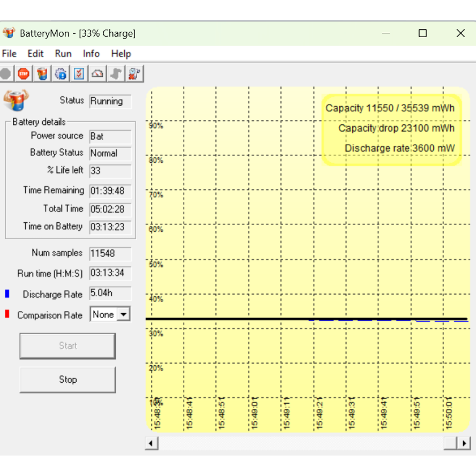Click the checklist toolbar icon
This screenshot has height=476, width=476.
pyautogui.click(x=79, y=74)
